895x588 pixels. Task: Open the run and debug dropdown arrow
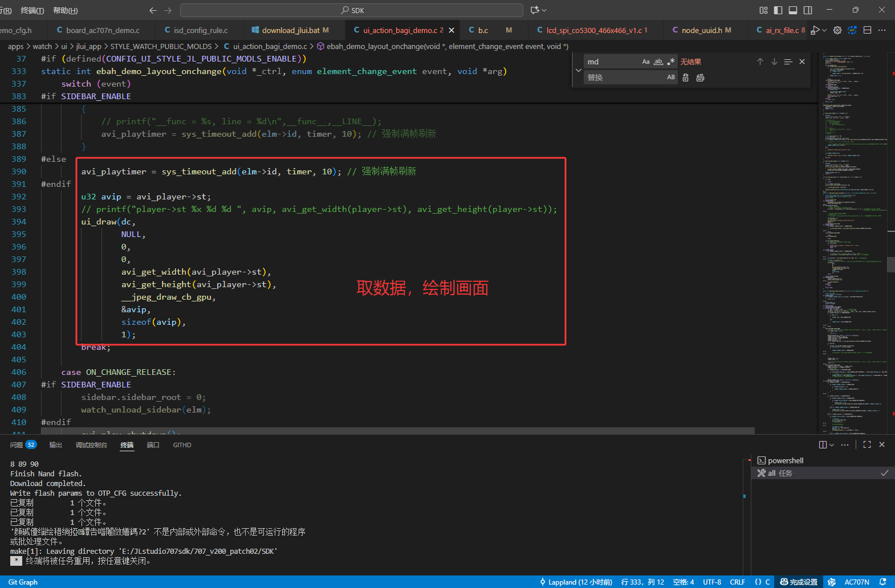[824, 30]
